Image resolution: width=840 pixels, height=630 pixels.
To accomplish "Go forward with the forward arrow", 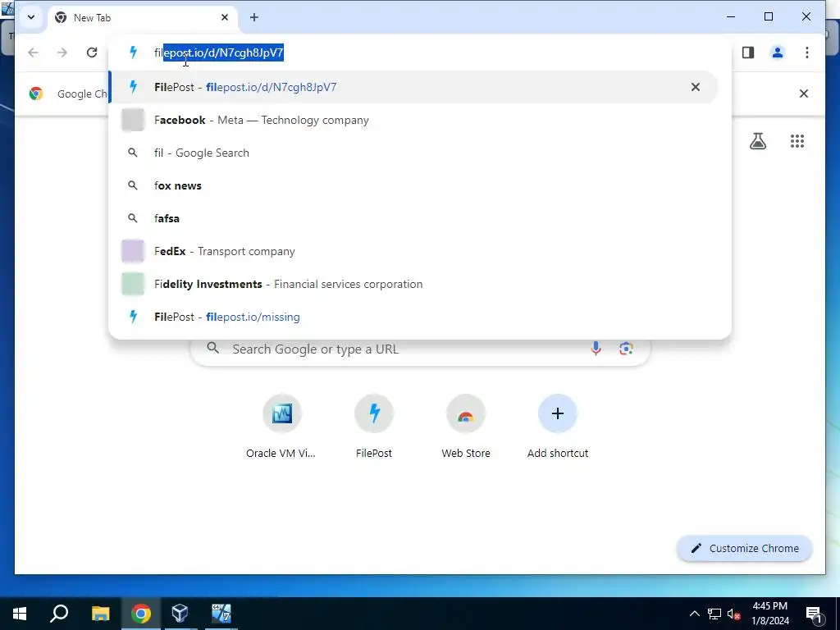I will coord(62,52).
